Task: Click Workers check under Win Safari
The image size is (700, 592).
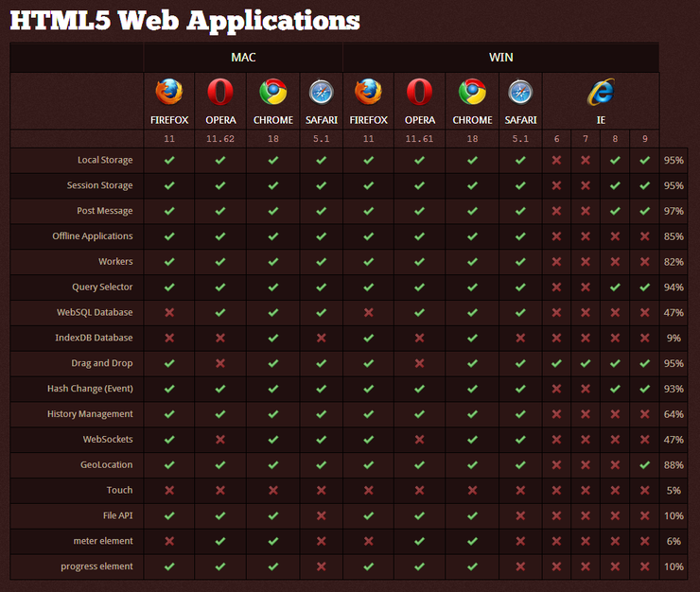Action: (520, 262)
